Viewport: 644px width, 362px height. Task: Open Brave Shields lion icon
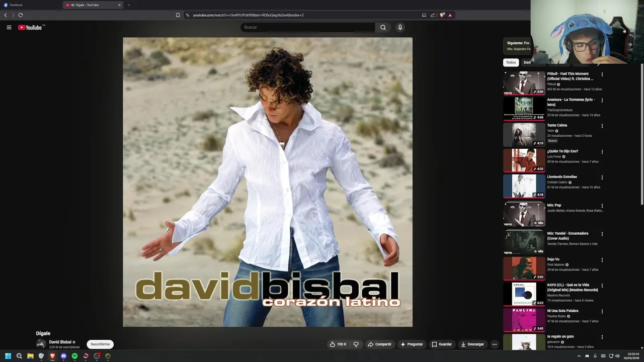(442, 15)
